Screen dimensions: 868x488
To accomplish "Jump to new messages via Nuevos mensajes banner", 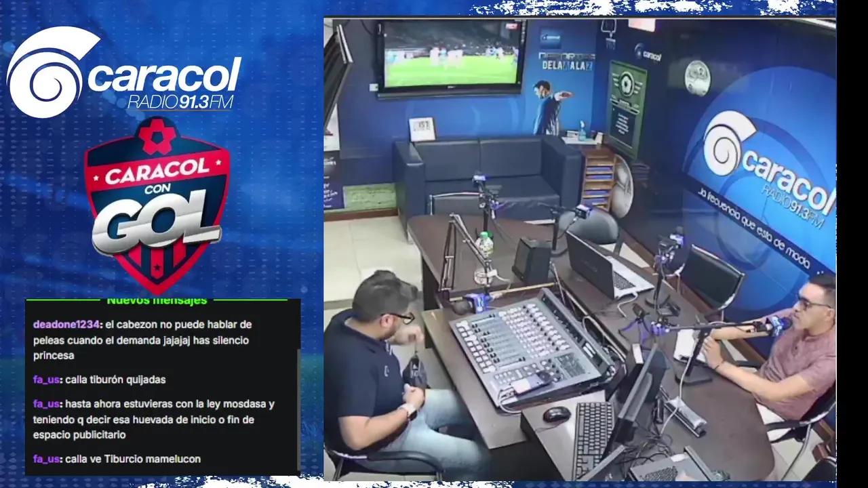I will 157,300.
